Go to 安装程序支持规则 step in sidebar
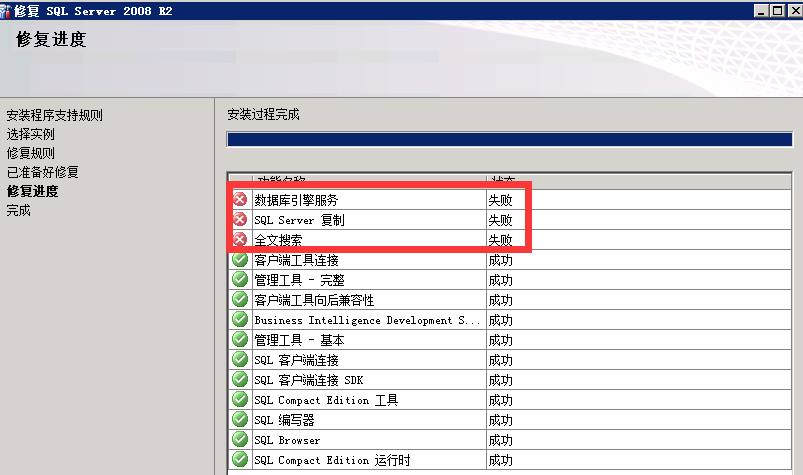The width and height of the screenshot is (803, 475). click(54, 115)
